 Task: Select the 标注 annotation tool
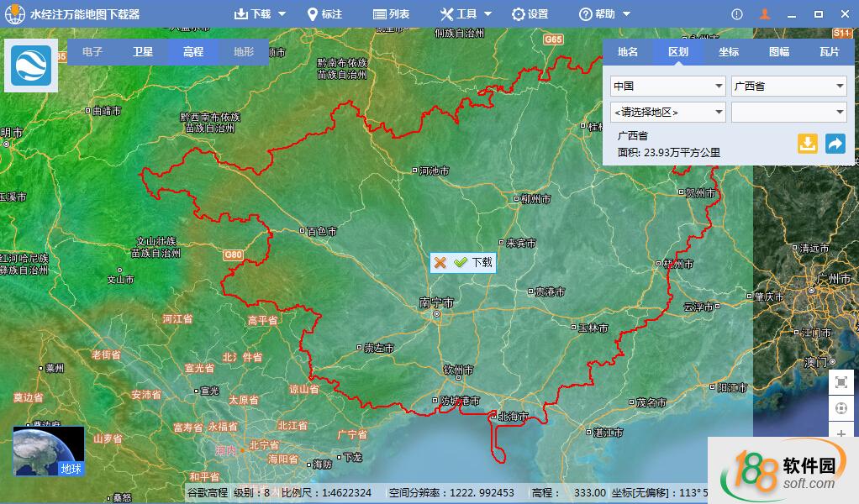(325, 13)
